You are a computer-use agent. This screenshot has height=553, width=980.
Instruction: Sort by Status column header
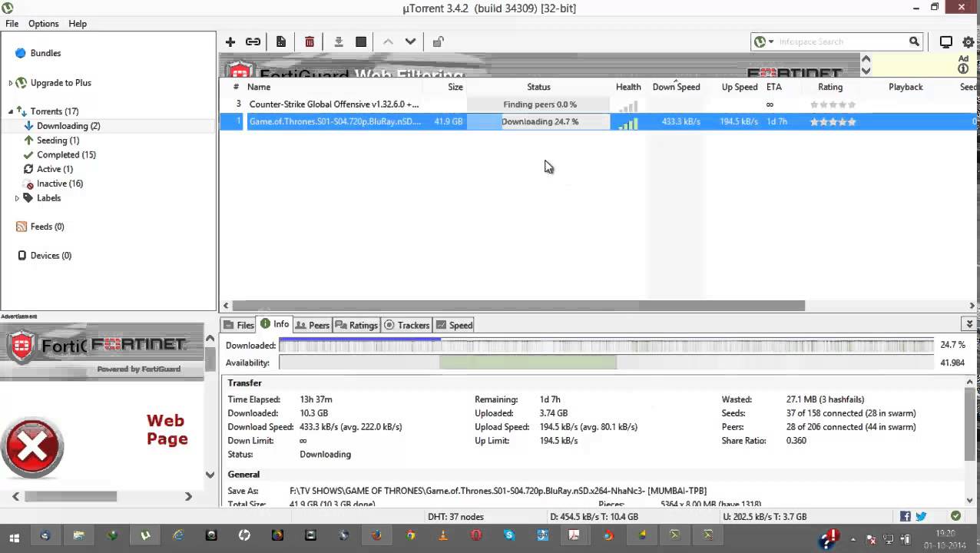click(538, 87)
